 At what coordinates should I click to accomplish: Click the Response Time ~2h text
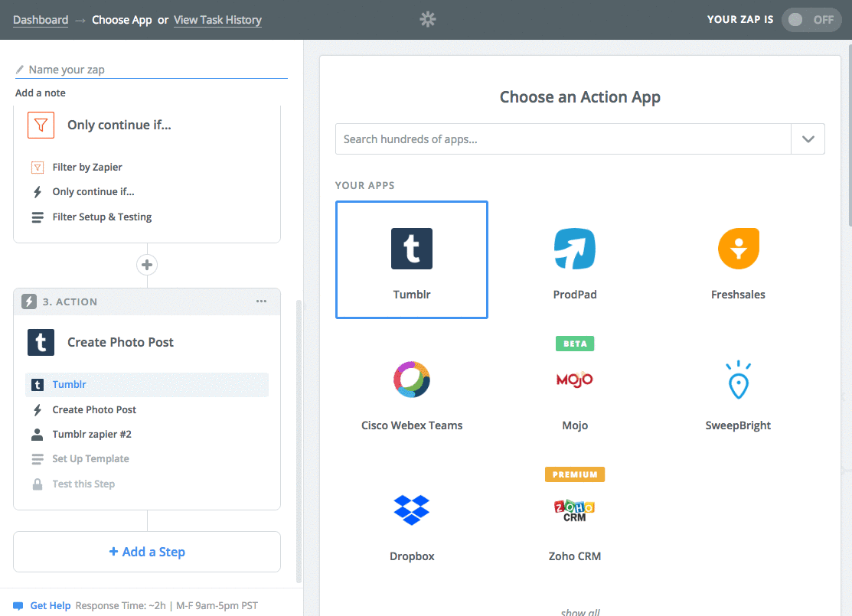click(x=121, y=606)
